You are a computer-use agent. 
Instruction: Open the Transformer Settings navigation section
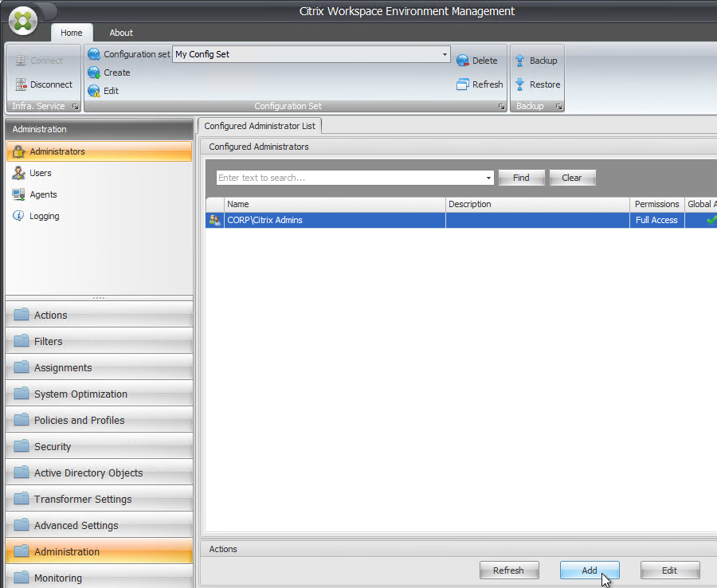pos(100,499)
